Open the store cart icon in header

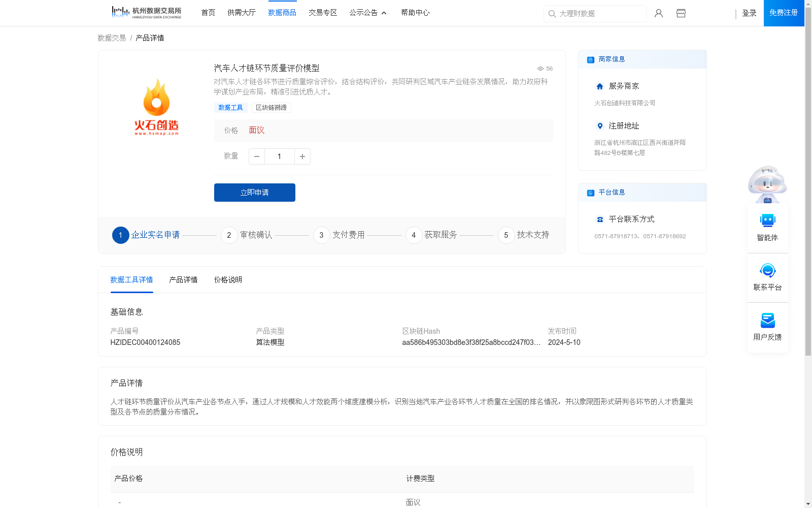[681, 13]
